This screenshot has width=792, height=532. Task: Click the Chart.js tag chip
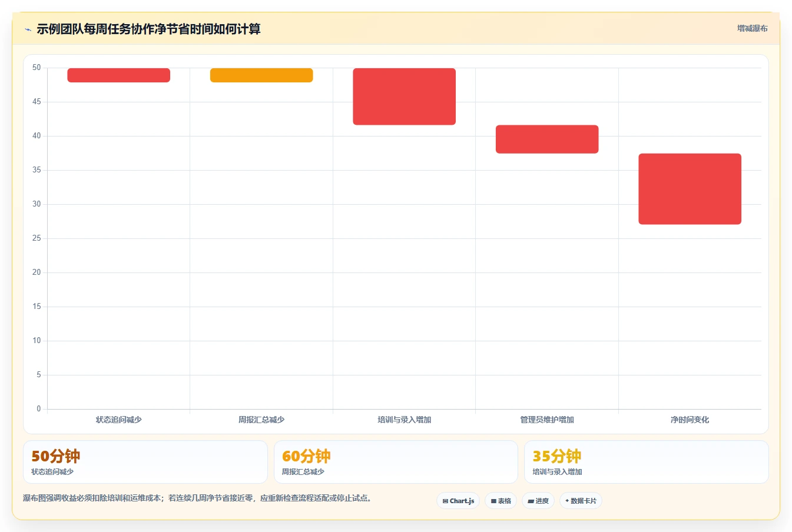[x=458, y=501]
